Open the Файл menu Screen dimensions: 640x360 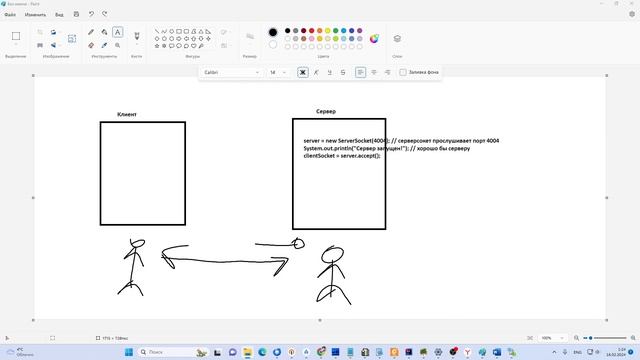click(x=10, y=15)
